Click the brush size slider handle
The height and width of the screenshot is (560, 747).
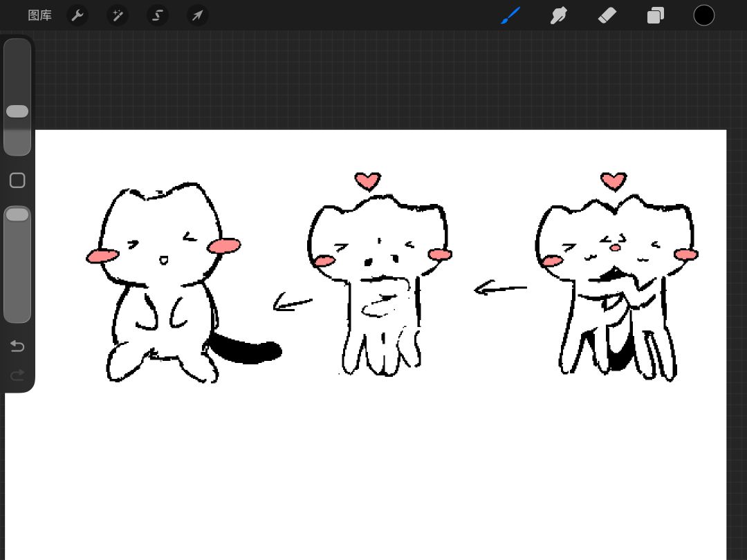point(17,111)
